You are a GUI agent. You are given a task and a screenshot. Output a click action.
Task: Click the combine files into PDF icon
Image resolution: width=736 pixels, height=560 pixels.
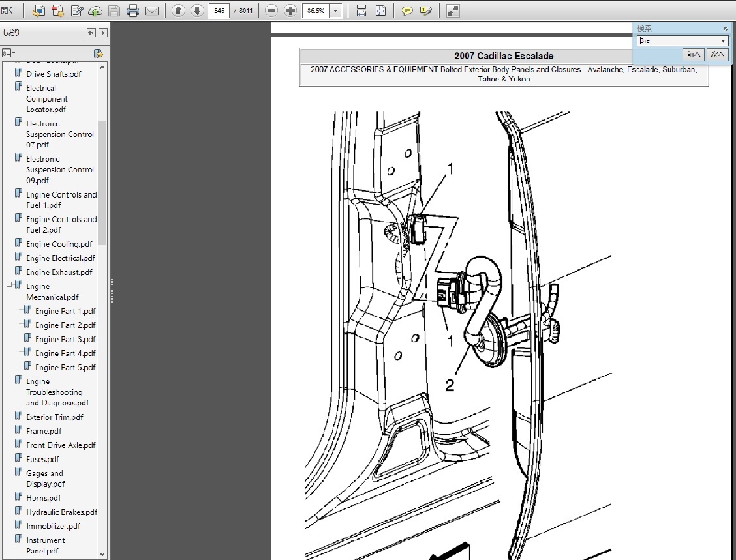pyautogui.click(x=57, y=11)
